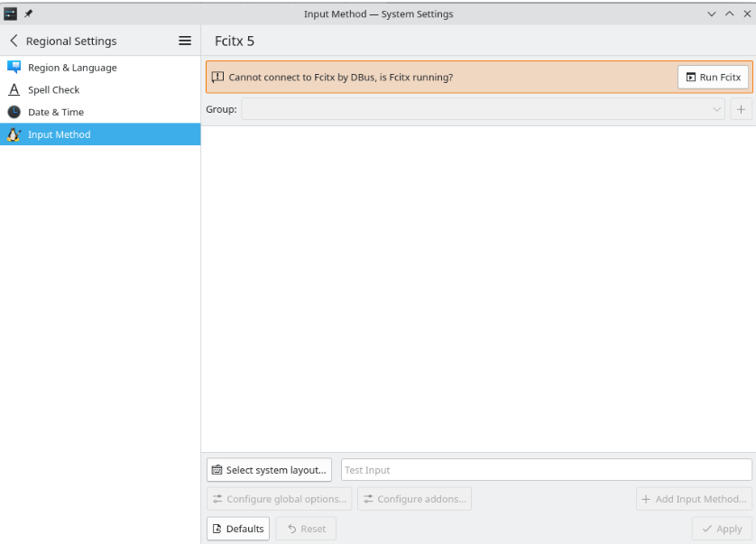The width and height of the screenshot is (756, 544).
Task: Expand the Group dropdown
Action: tap(484, 109)
